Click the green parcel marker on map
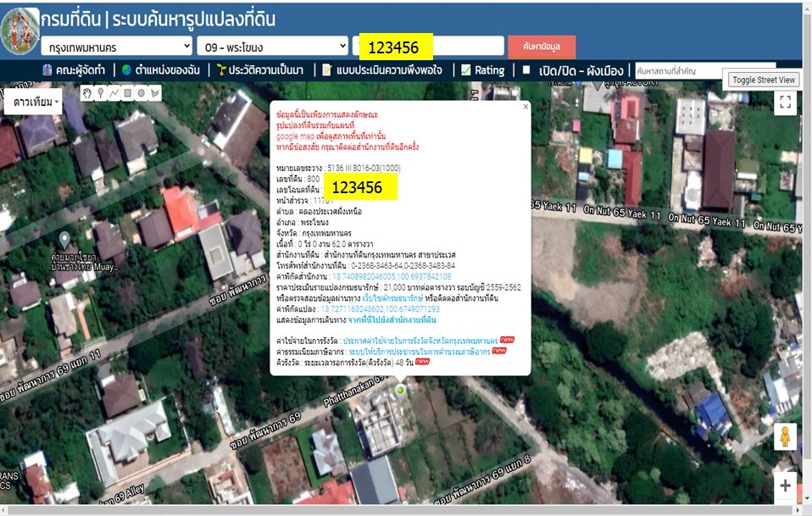This screenshot has height=516, width=812. (401, 390)
